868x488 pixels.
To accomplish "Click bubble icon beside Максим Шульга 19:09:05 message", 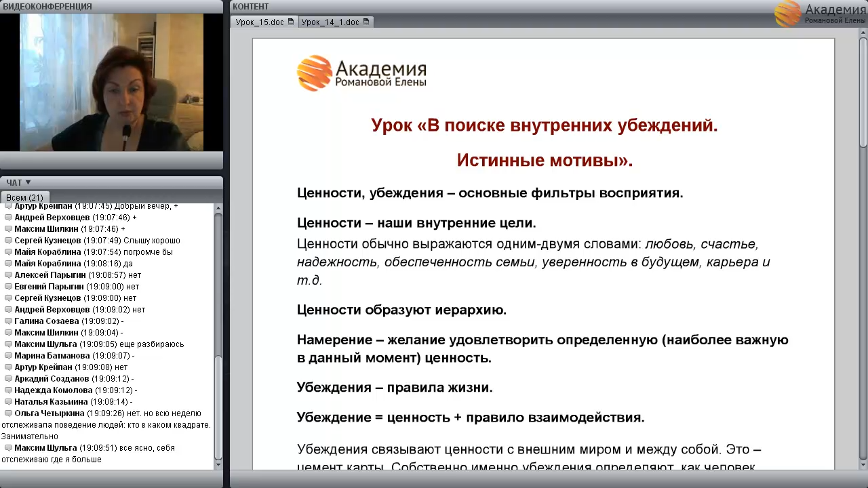I will click(x=9, y=344).
